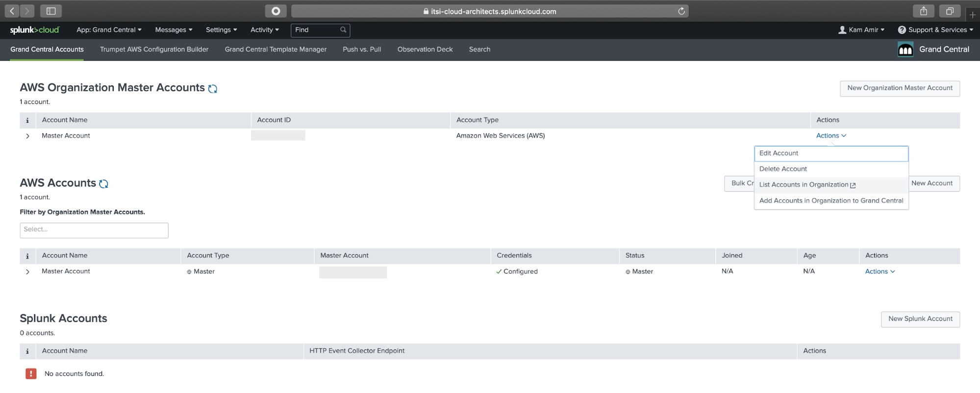Viewport: 980px width, 393px height.
Task: Open Actions dropdown in AWS Accounts row
Action: 880,271
